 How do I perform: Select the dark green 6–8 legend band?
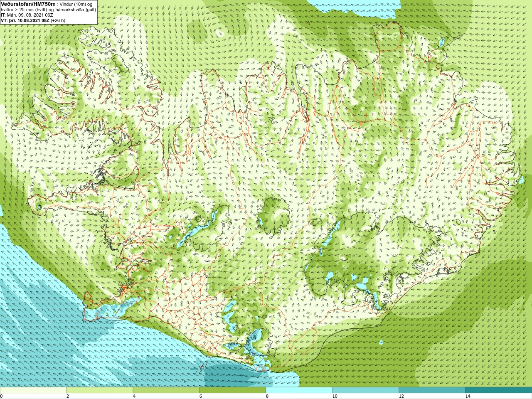233,390
